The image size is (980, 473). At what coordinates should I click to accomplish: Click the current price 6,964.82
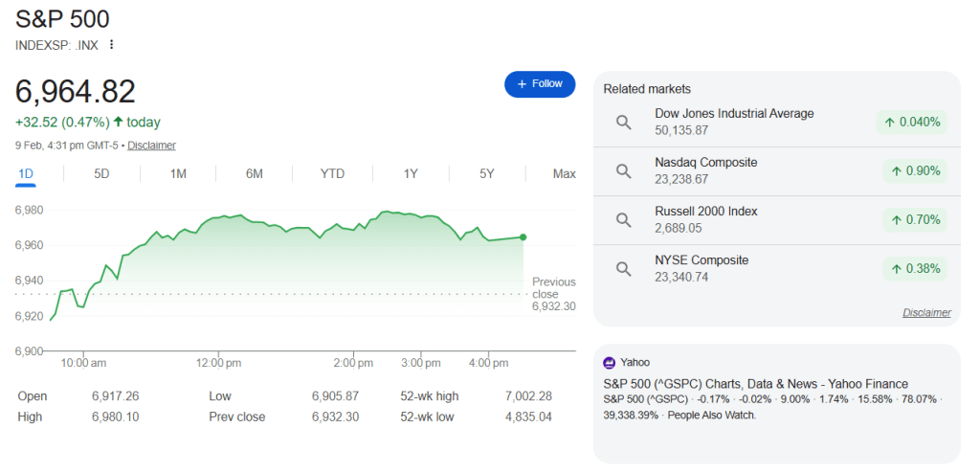pos(75,92)
